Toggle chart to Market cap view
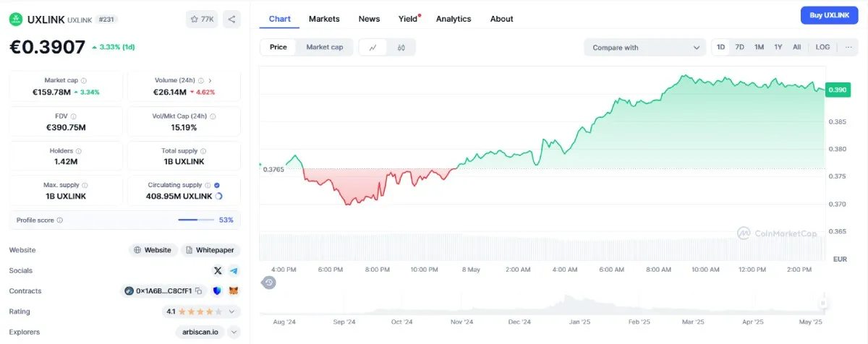This screenshot has height=344, width=868. 324,47
